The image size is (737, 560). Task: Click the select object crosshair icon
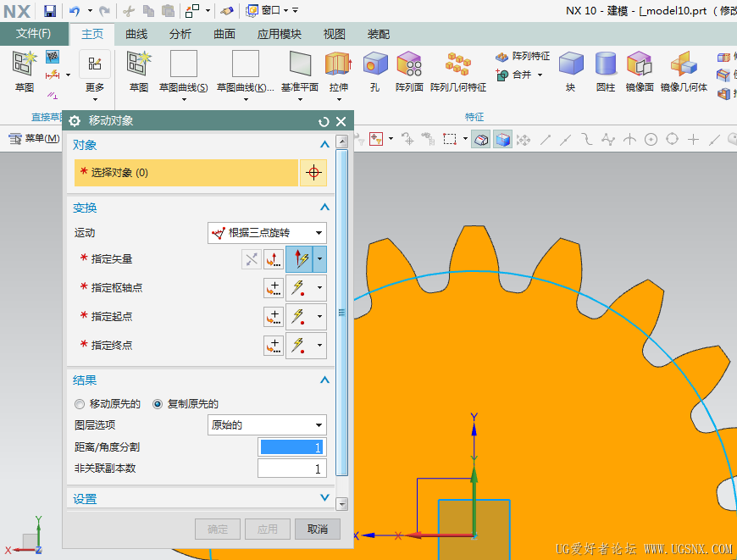(x=313, y=173)
